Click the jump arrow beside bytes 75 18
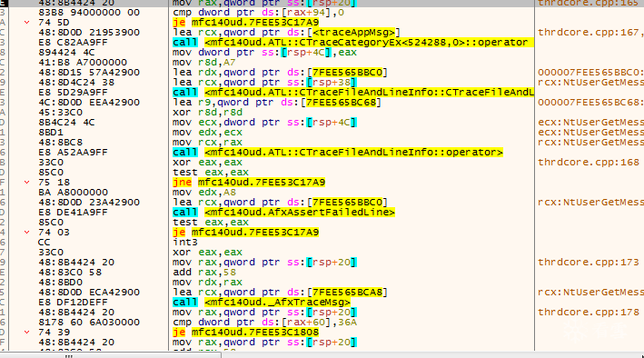 26,182
